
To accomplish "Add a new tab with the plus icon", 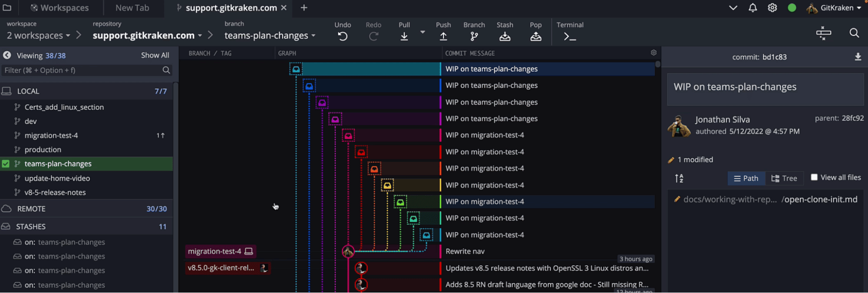I will [x=304, y=8].
